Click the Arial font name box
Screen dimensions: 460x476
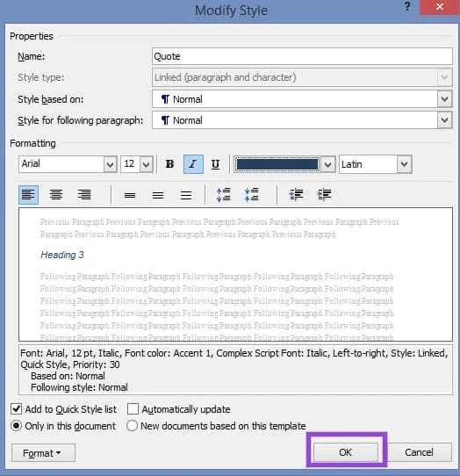tap(61, 164)
